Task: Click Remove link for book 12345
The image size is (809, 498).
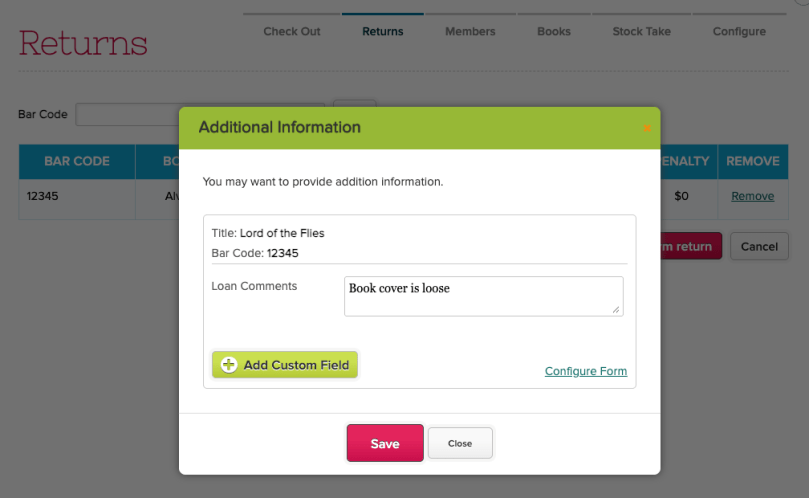Action: point(752,196)
